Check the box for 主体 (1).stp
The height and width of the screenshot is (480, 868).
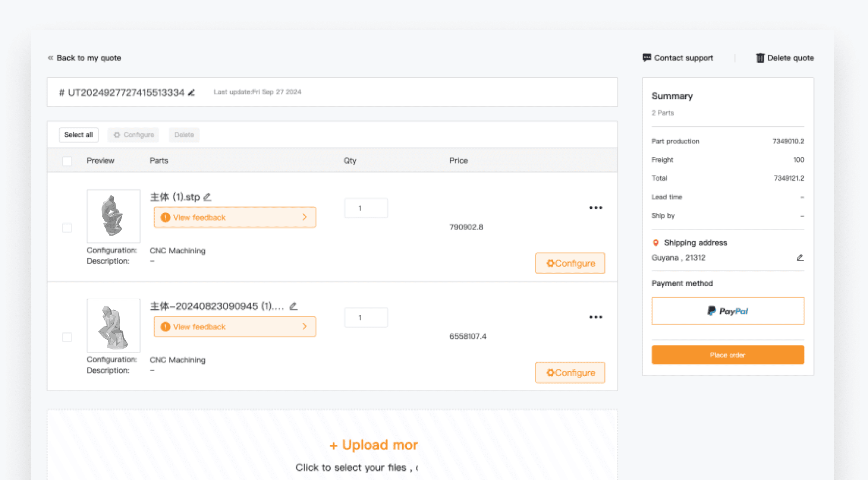coord(67,228)
